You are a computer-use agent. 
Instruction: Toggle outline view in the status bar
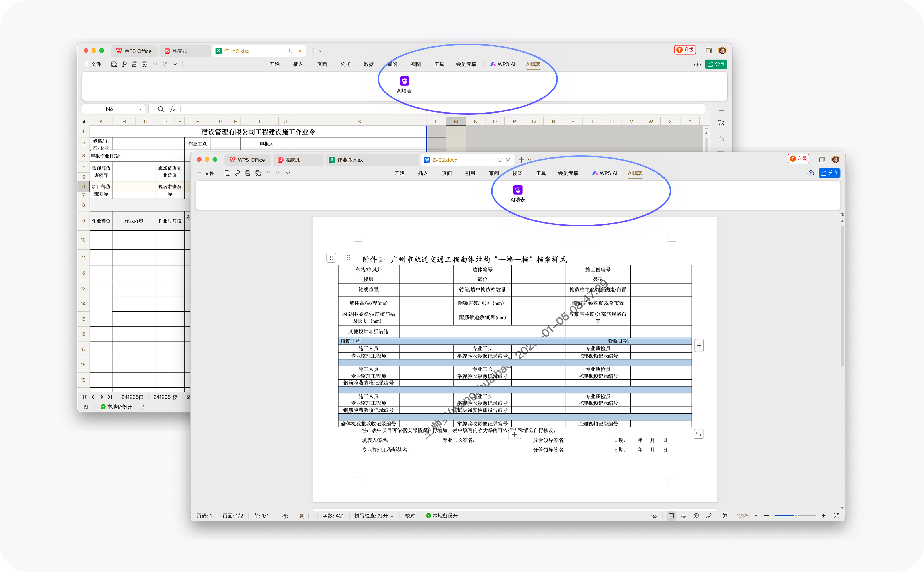[x=683, y=516]
